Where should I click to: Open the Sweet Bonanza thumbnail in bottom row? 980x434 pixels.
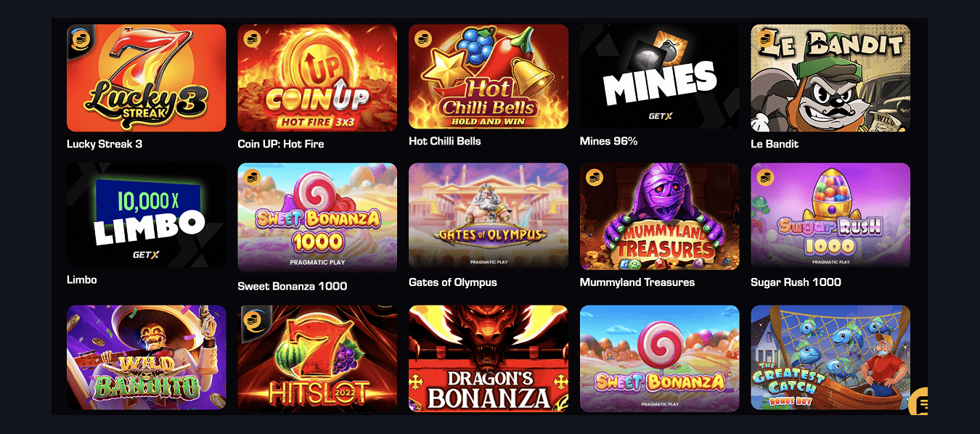[x=659, y=357]
